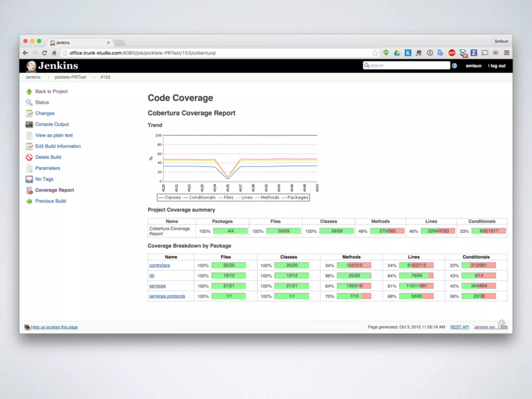Open the Chrome hamburger menu
Viewport: 532px width, 399px height.
point(506,53)
